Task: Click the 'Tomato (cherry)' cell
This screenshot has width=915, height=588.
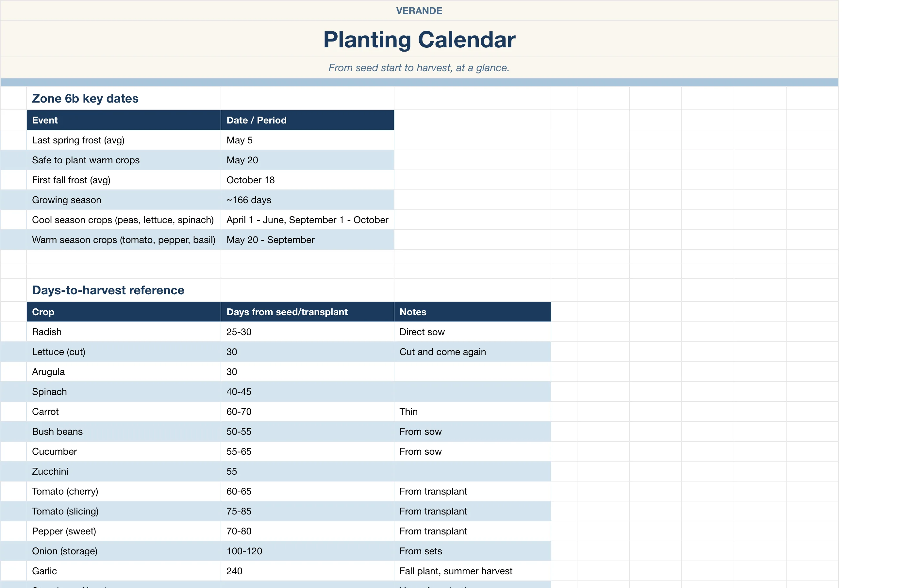Action: click(123, 491)
